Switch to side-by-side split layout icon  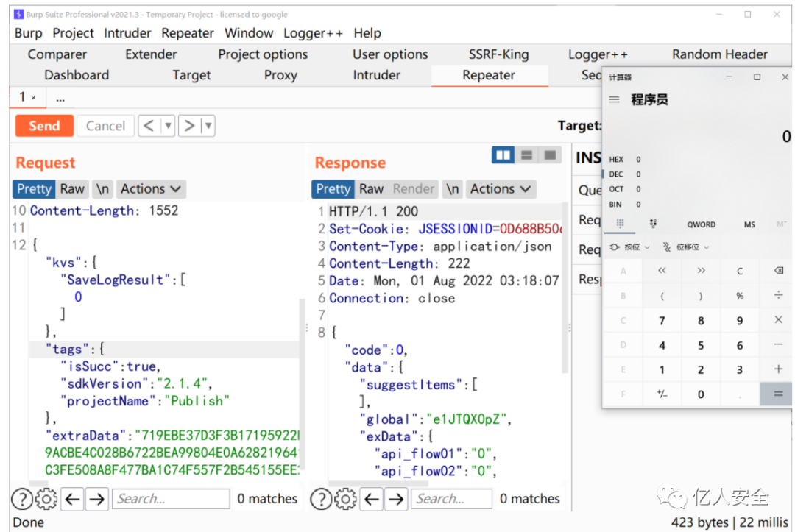[x=503, y=155]
